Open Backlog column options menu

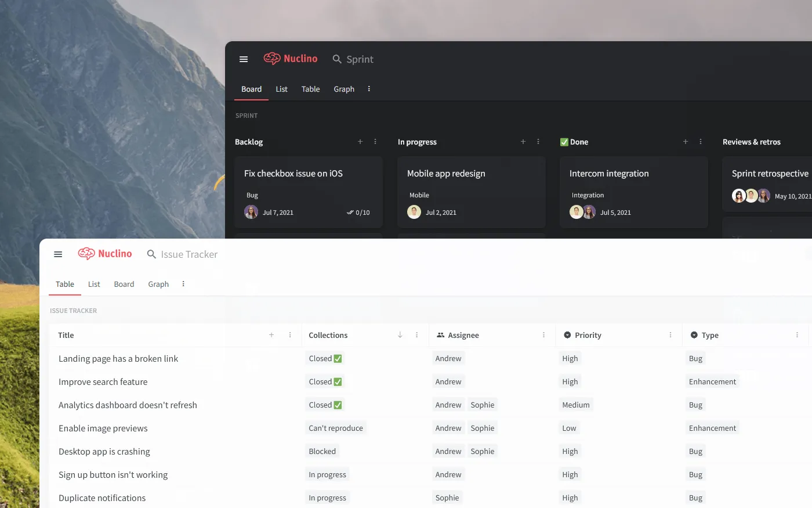[375, 142]
